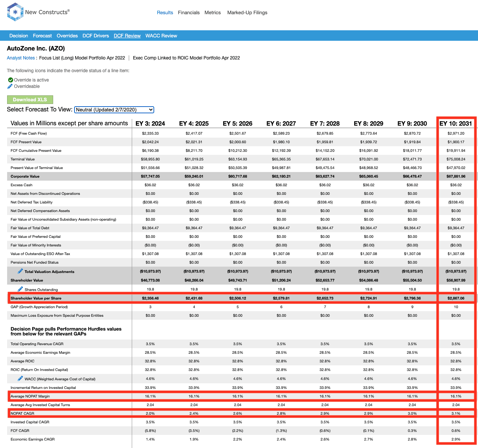The width and height of the screenshot is (478, 448).
Task: Click the EY 6: 2027 column header
Action: (x=281, y=123)
